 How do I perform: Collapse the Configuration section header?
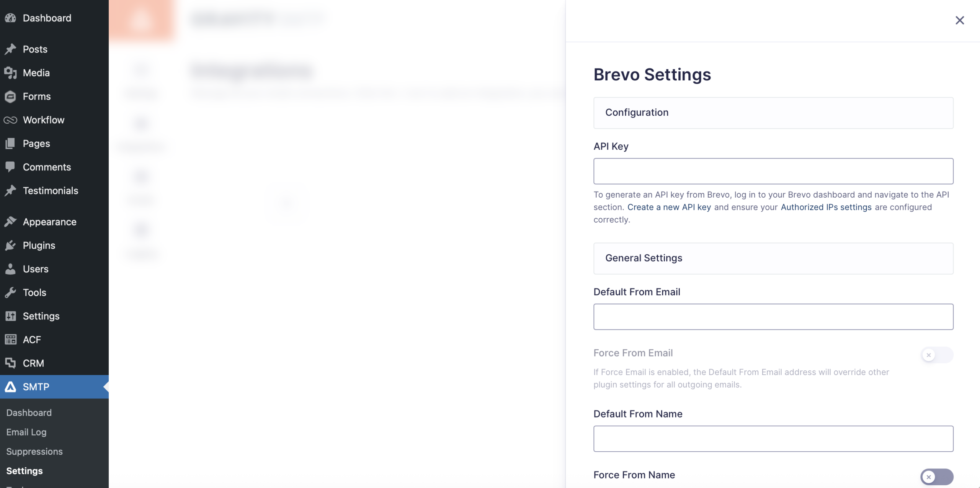(x=773, y=113)
